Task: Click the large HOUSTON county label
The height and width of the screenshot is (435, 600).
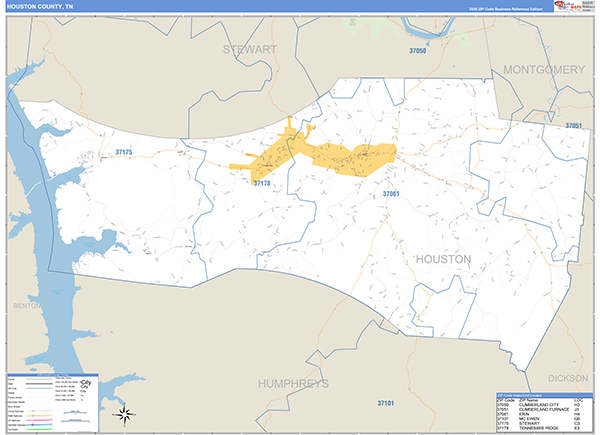Action: pos(443,259)
